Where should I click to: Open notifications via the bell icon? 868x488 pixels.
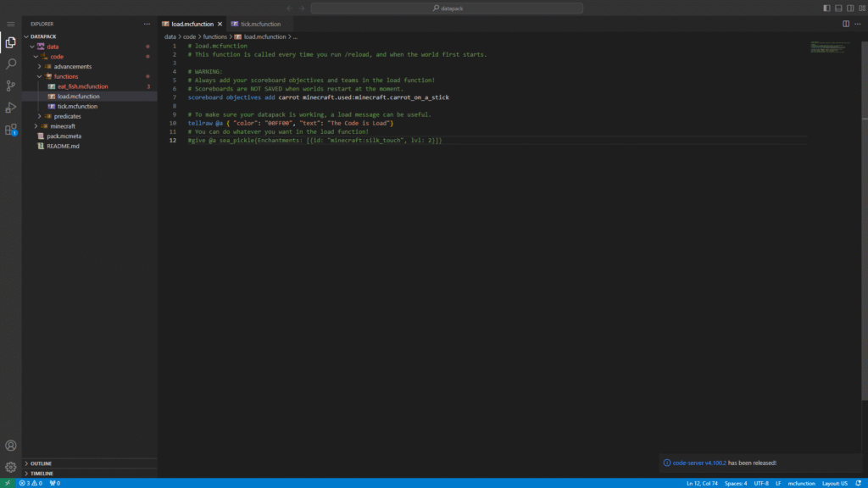pos(858,483)
